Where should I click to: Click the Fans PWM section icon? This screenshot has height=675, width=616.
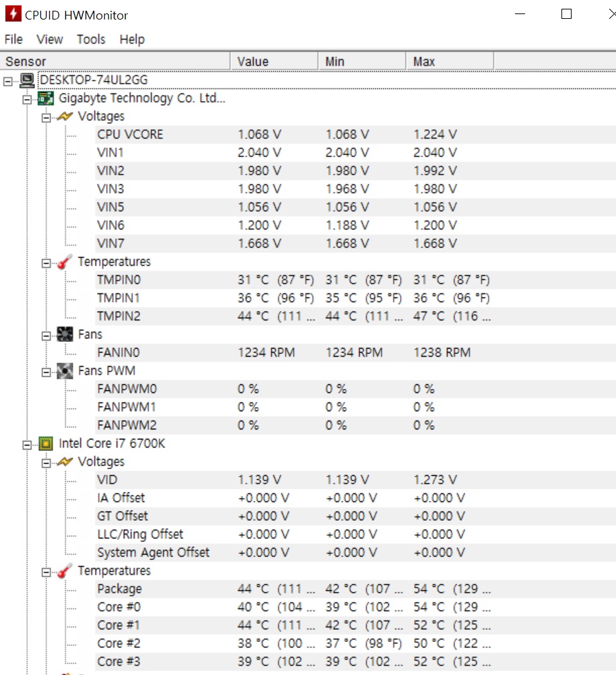[65, 371]
